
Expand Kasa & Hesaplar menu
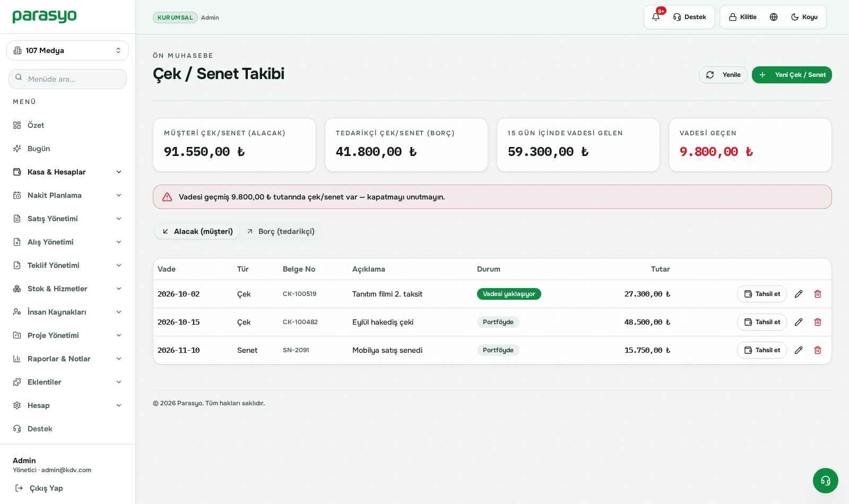tap(68, 172)
